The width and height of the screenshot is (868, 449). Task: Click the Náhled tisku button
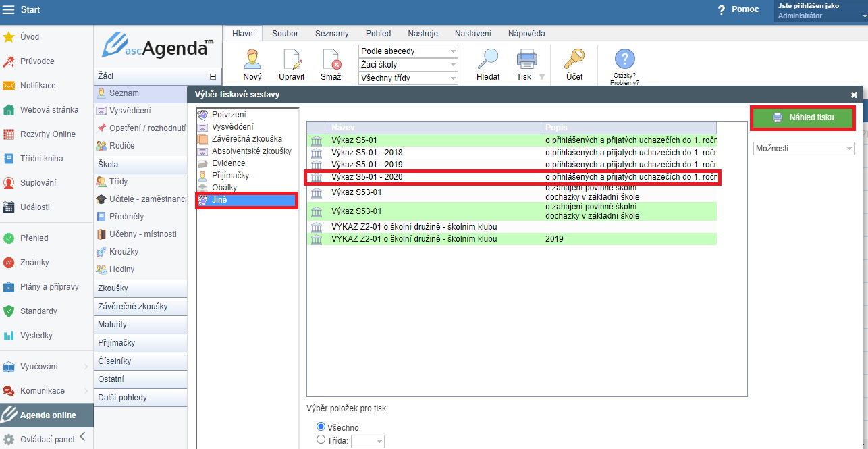[x=803, y=117]
